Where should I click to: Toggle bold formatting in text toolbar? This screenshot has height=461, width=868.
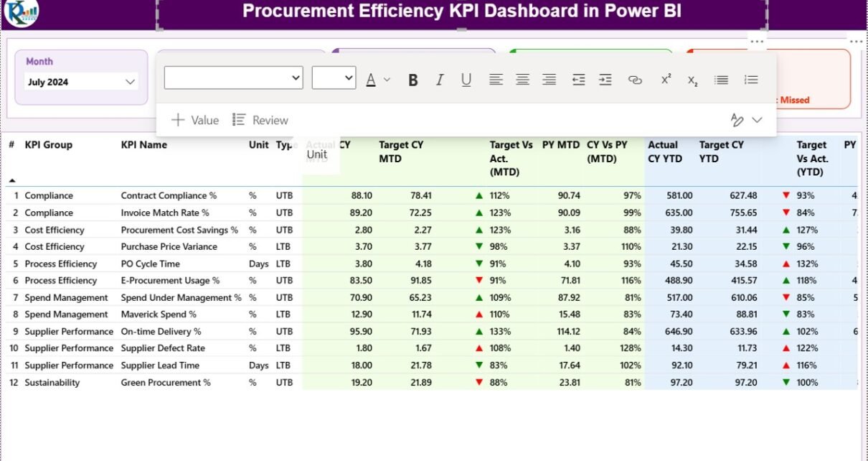tap(413, 80)
